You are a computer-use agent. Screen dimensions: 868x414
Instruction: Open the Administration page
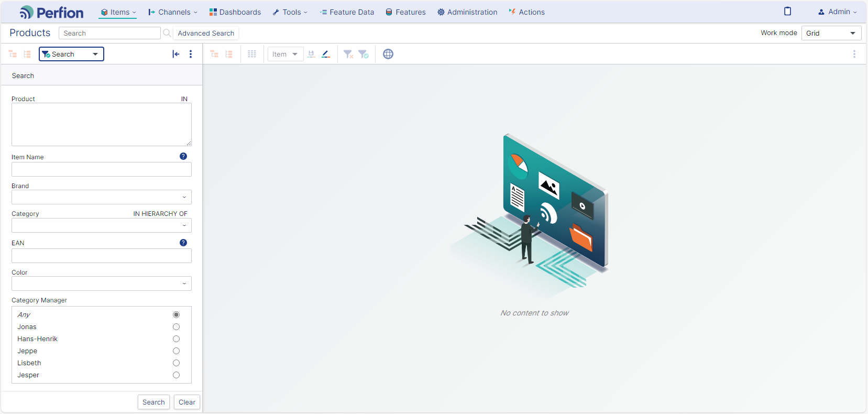click(x=467, y=12)
